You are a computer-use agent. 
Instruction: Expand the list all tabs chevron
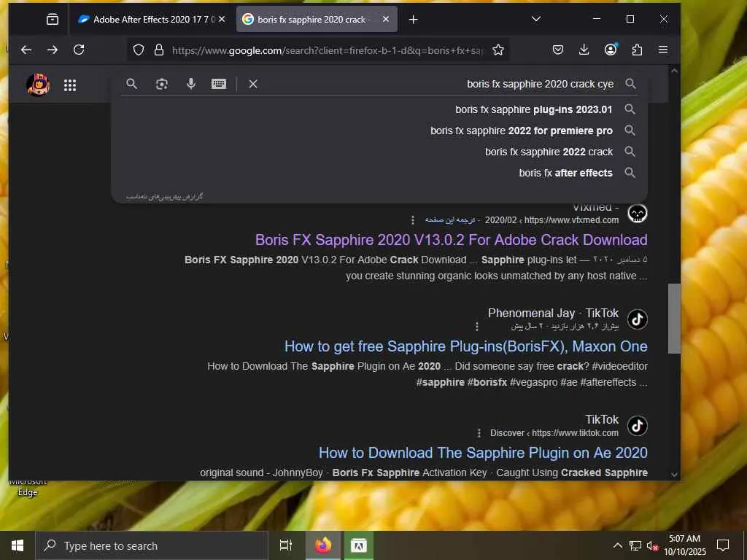(536, 19)
